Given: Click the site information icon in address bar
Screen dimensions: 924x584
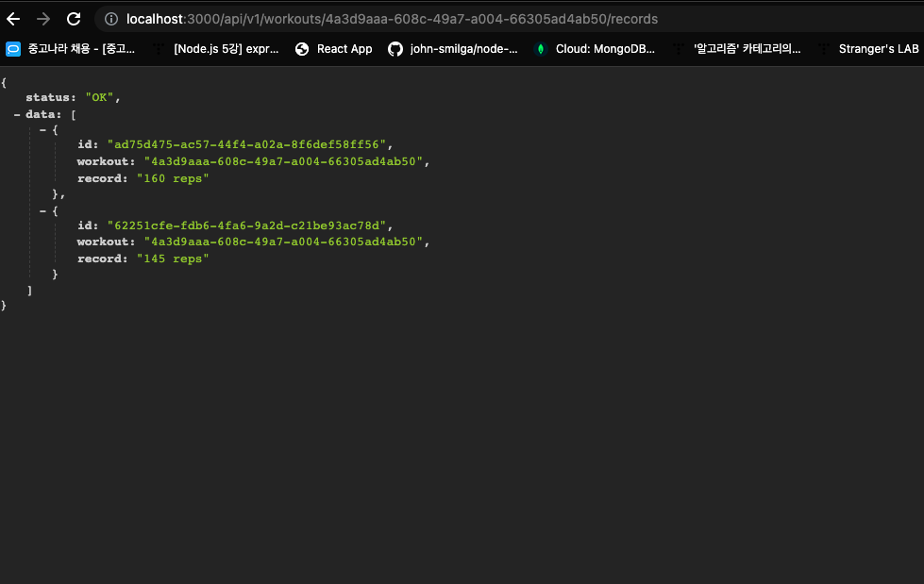Looking at the screenshot, I should pyautogui.click(x=111, y=18).
